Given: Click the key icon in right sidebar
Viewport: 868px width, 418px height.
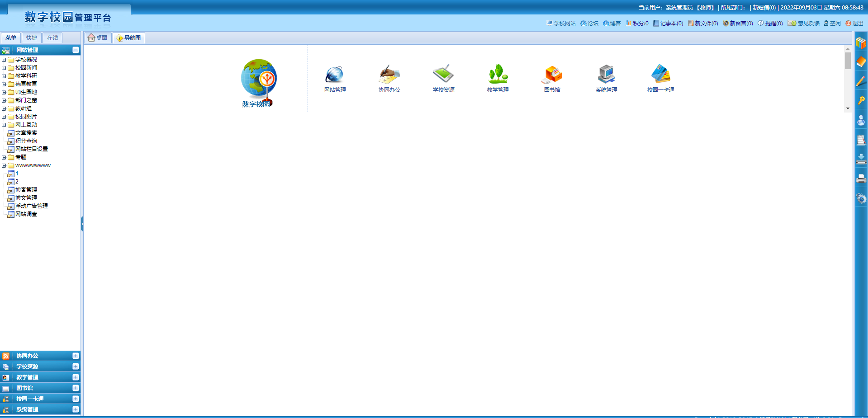Looking at the screenshot, I should pos(861,100).
